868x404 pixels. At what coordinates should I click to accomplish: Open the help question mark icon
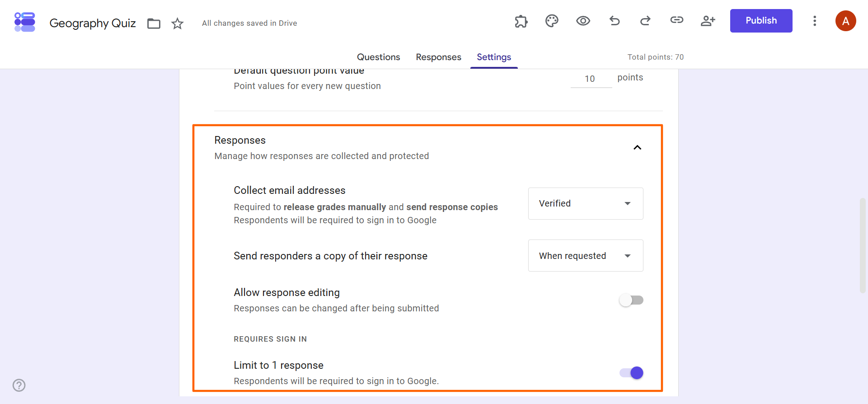19,385
